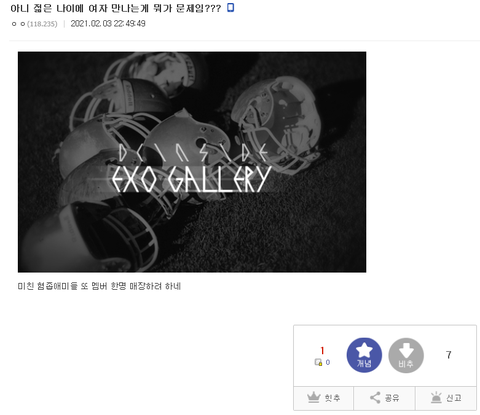
Task: Click the downvote count 7
Action: pyautogui.click(x=449, y=355)
